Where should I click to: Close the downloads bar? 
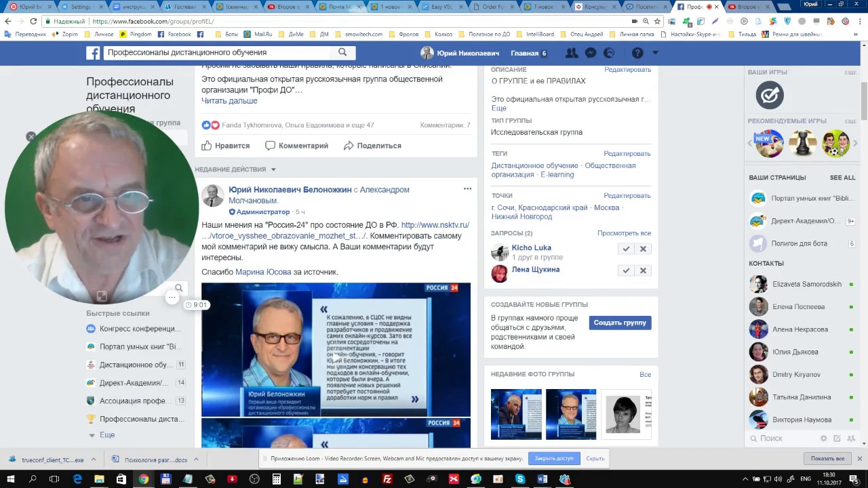[x=859, y=458]
